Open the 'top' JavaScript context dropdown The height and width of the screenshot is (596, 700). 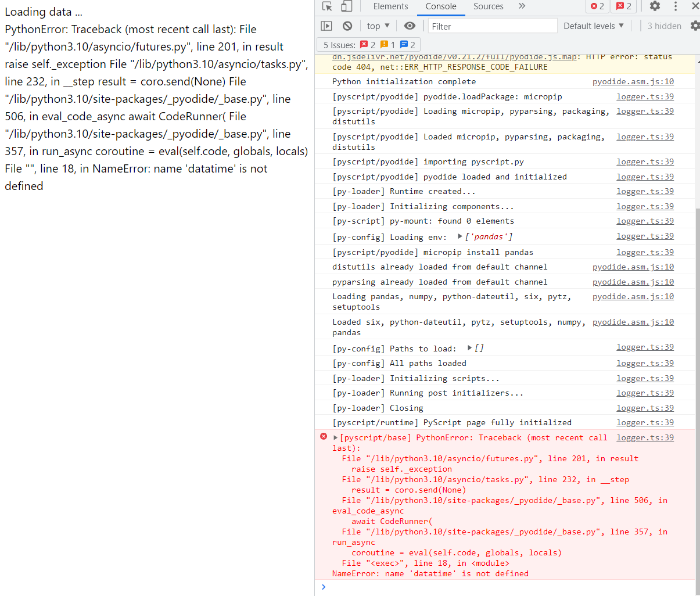coord(378,26)
